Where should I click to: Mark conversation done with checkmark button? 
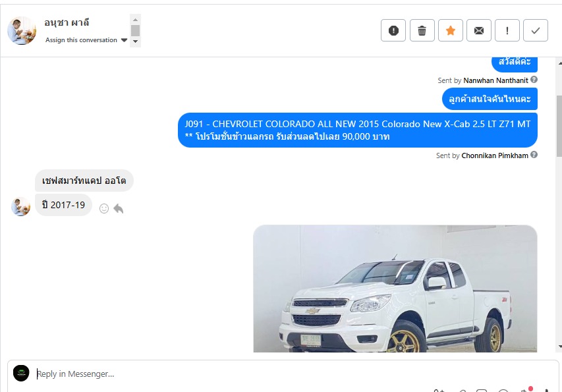[x=536, y=30]
